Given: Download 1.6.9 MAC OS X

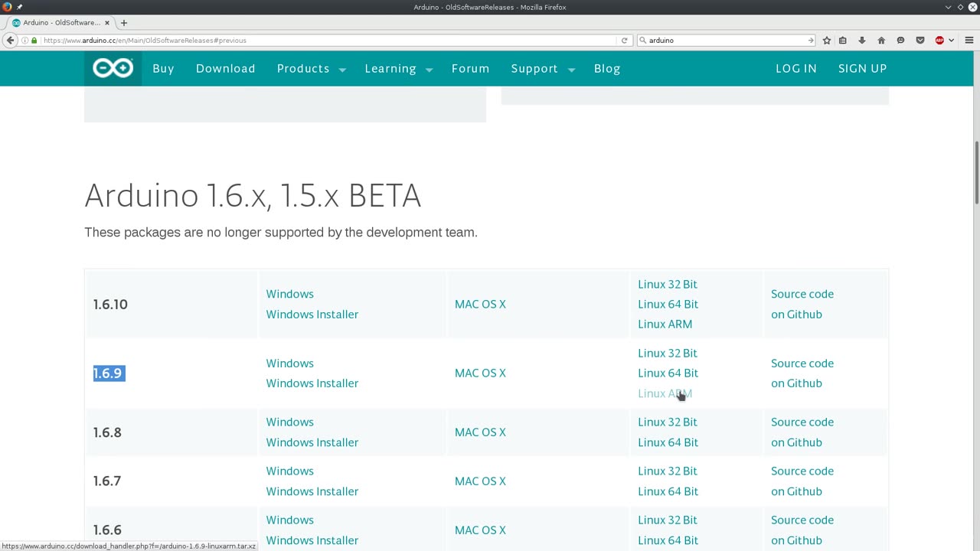Looking at the screenshot, I should [480, 373].
